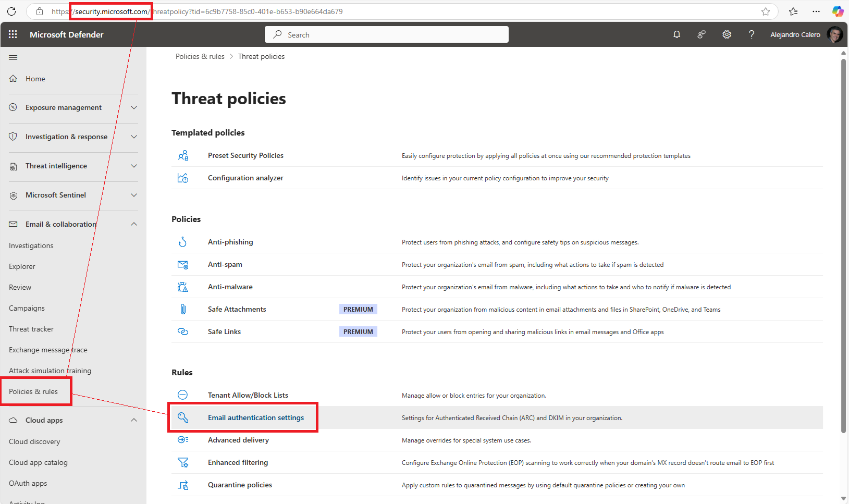Open Enhanced filtering rule link
This screenshot has width=849, height=504.
coord(238,462)
